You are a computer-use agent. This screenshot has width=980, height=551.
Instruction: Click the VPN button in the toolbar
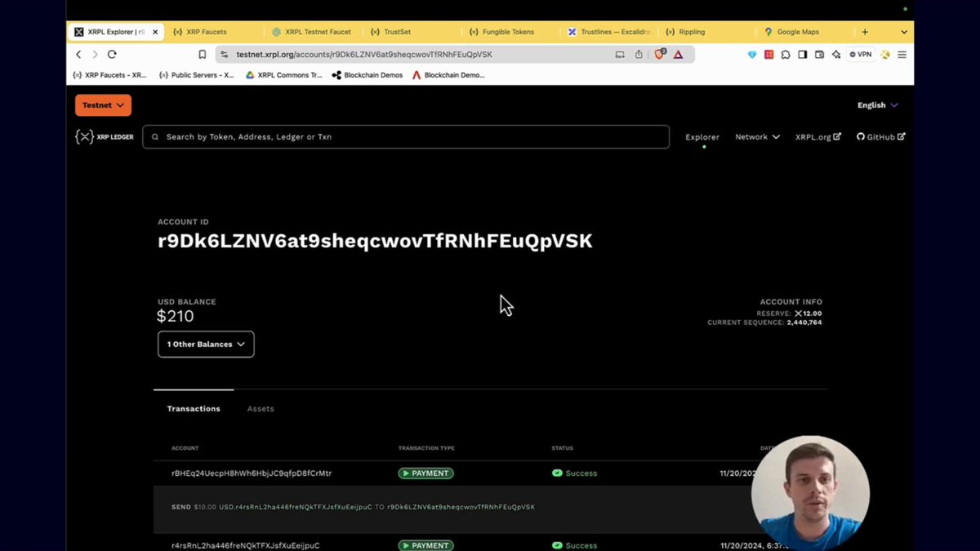860,55
